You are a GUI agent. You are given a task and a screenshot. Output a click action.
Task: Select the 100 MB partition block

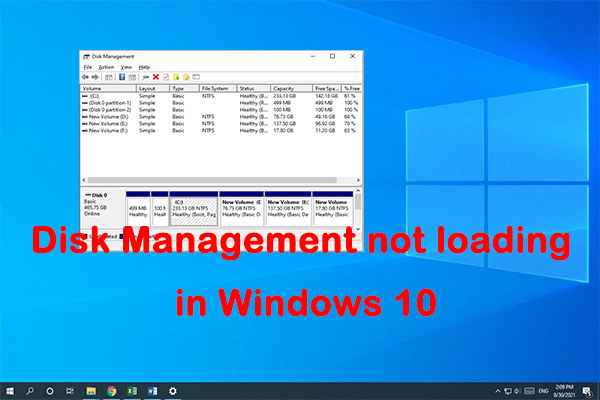160,209
